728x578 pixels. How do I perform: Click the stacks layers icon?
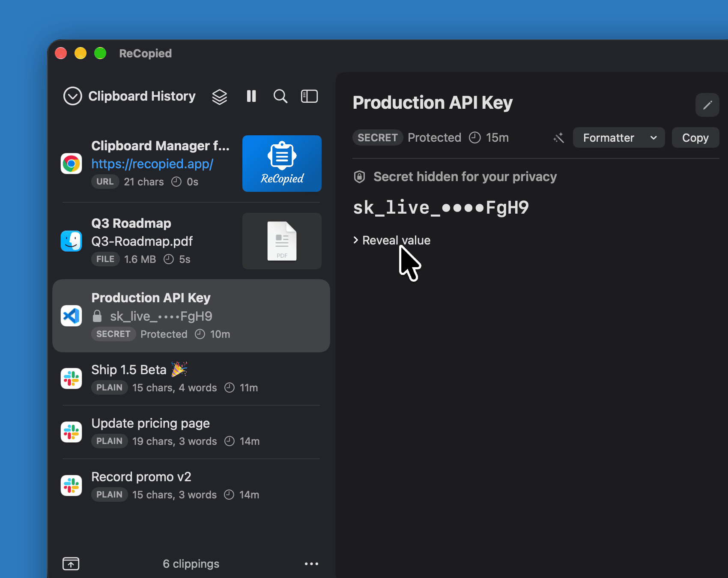[220, 97]
